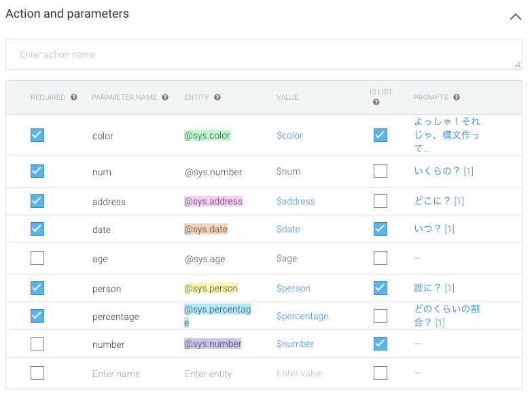532x394 pixels.
Task: Select the yellow @sys.person entity tag
Action: pos(211,289)
